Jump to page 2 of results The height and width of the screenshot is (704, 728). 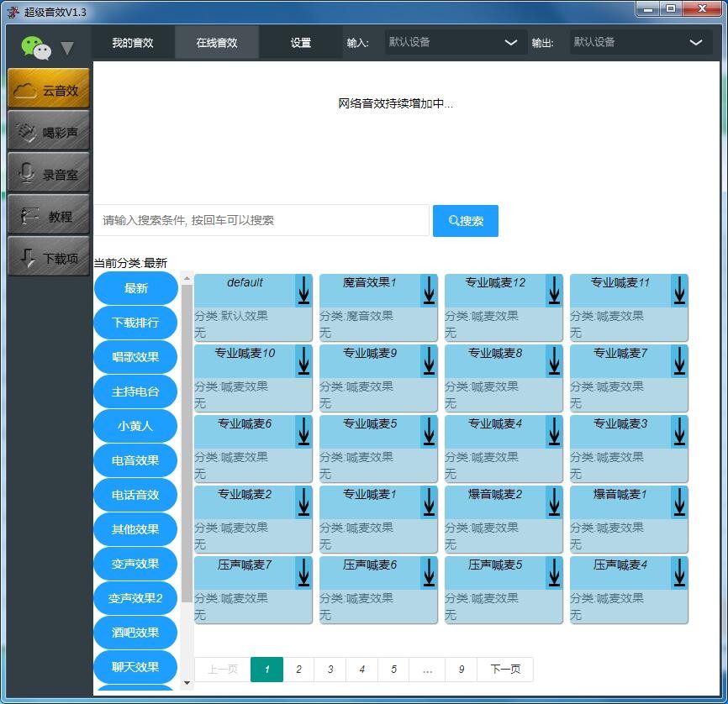[x=298, y=670]
